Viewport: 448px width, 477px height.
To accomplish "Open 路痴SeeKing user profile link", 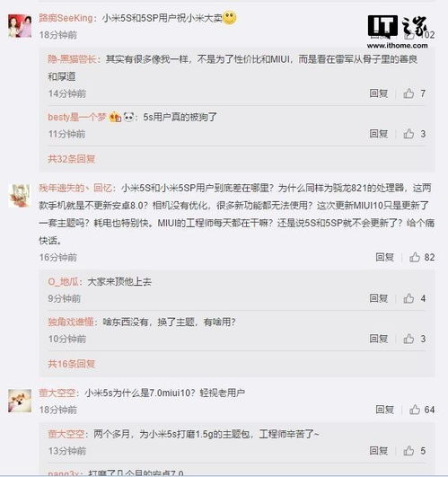I will [66, 18].
